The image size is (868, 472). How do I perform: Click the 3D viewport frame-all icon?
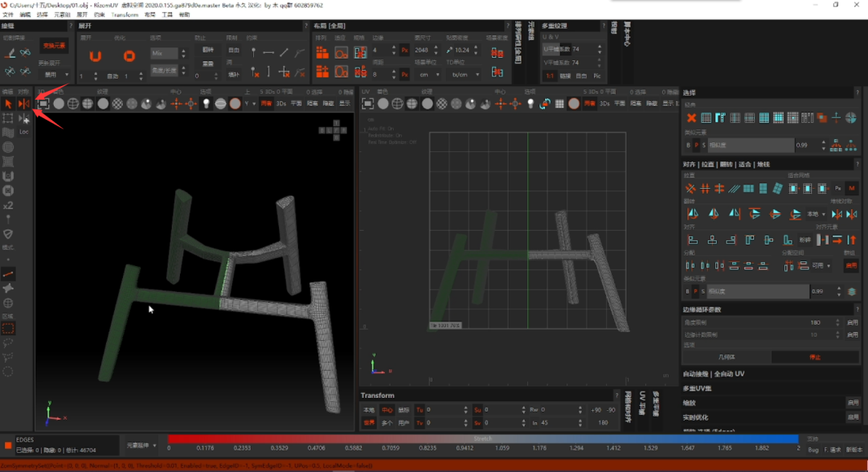pyautogui.click(x=43, y=104)
